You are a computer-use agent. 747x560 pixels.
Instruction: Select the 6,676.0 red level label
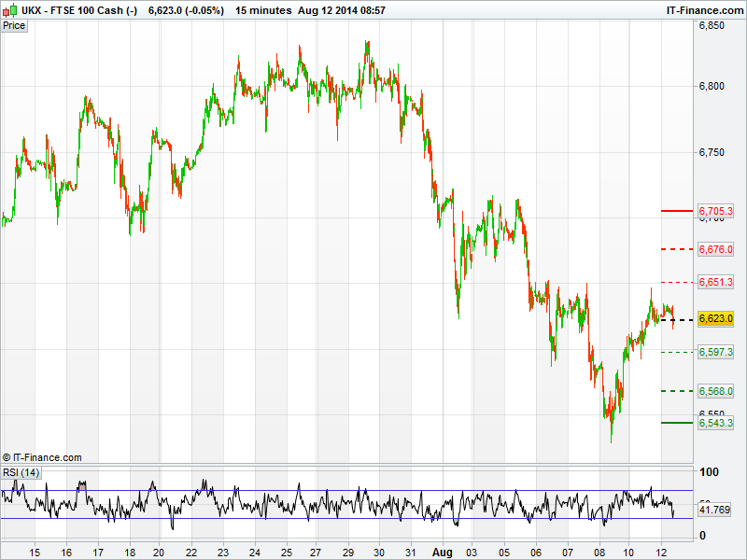(716, 250)
